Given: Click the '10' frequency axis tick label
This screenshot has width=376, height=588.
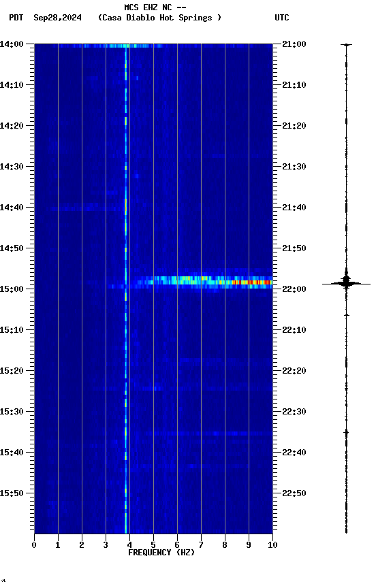Looking at the screenshot, I should coord(272,545).
